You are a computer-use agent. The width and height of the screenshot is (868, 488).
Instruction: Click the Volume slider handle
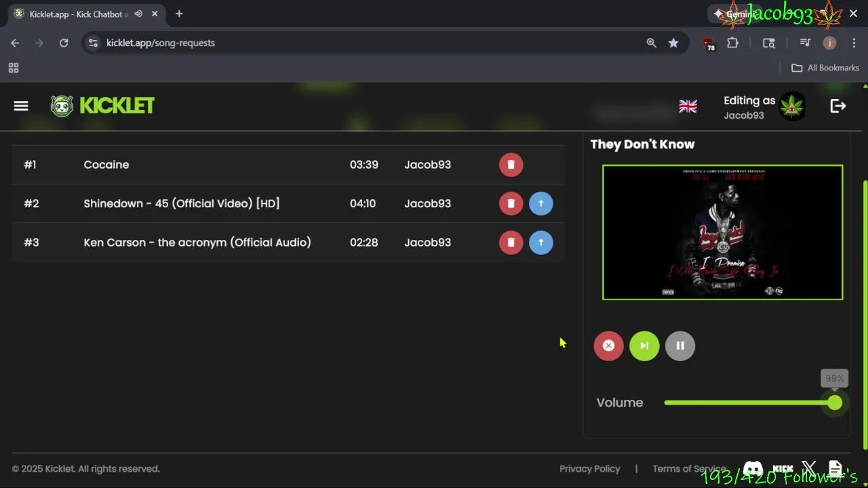pos(835,403)
